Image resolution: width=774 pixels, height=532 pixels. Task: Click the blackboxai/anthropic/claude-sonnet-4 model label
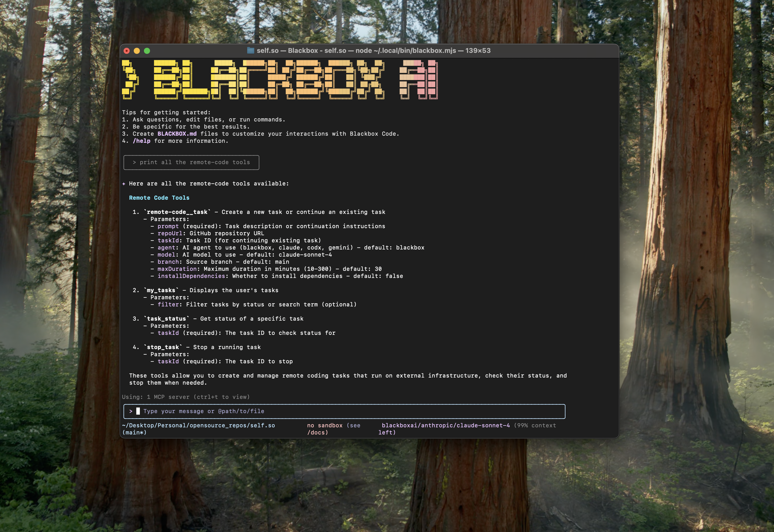coord(445,425)
